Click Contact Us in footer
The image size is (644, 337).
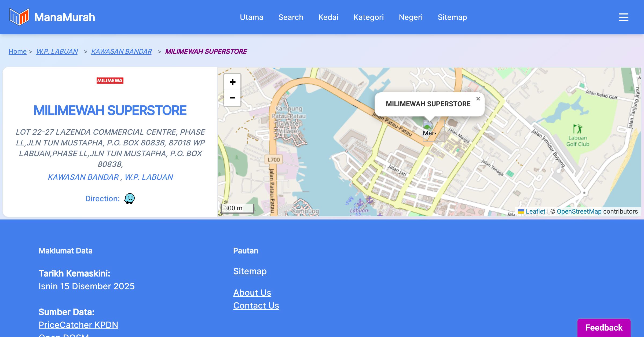[256, 305]
